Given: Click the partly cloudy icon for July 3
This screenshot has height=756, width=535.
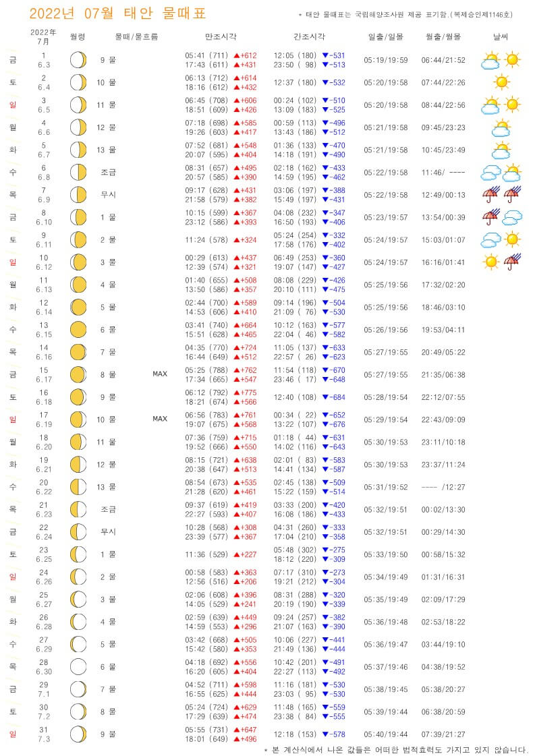Looking at the screenshot, I should click(x=490, y=106).
